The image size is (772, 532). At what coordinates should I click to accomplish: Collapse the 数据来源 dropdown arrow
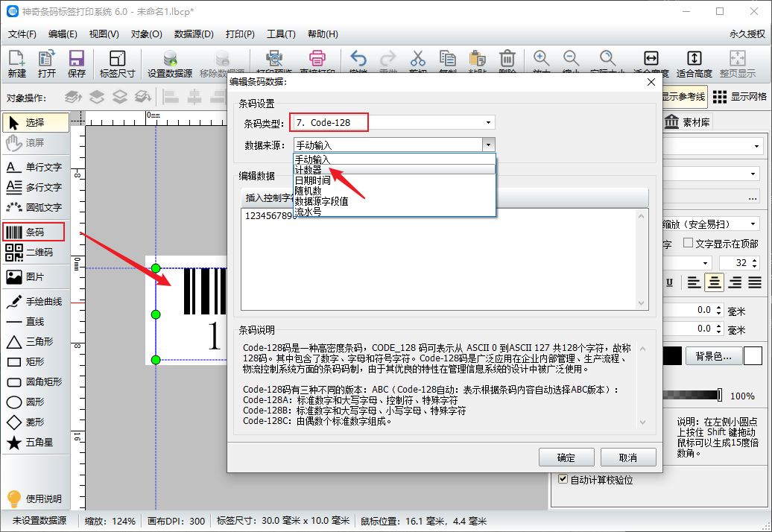(488, 145)
